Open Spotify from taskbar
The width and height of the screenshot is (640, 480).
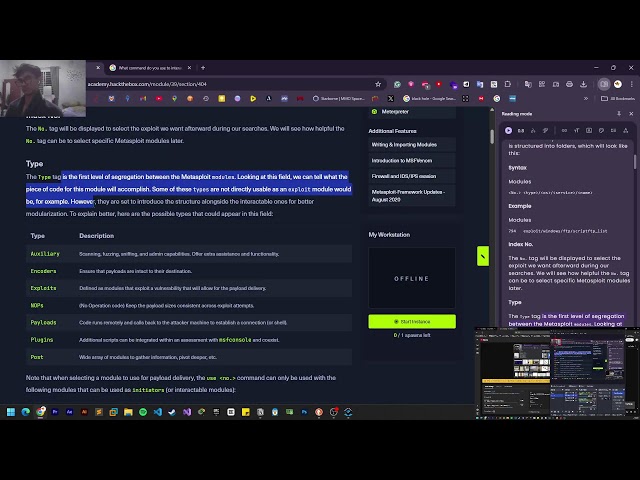point(143,412)
